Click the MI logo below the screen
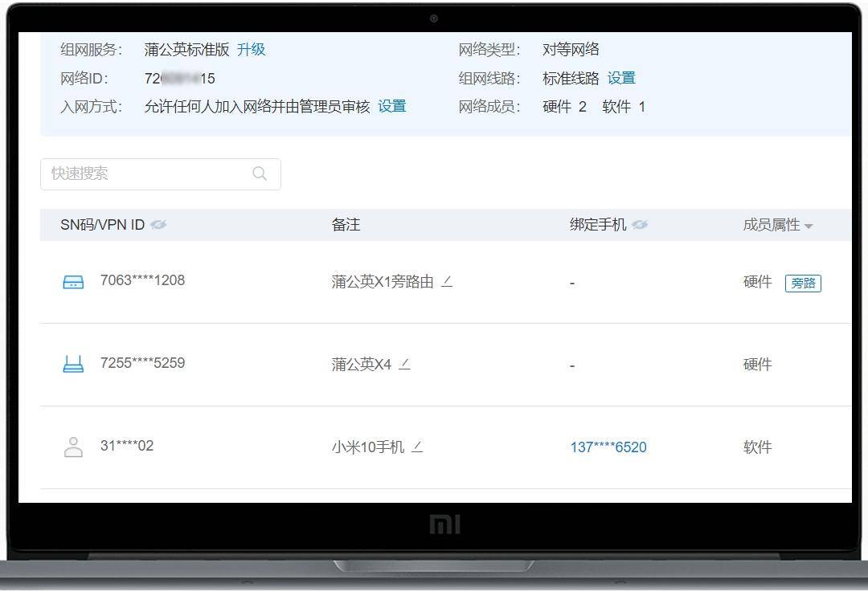This screenshot has width=868, height=604. pos(444,523)
